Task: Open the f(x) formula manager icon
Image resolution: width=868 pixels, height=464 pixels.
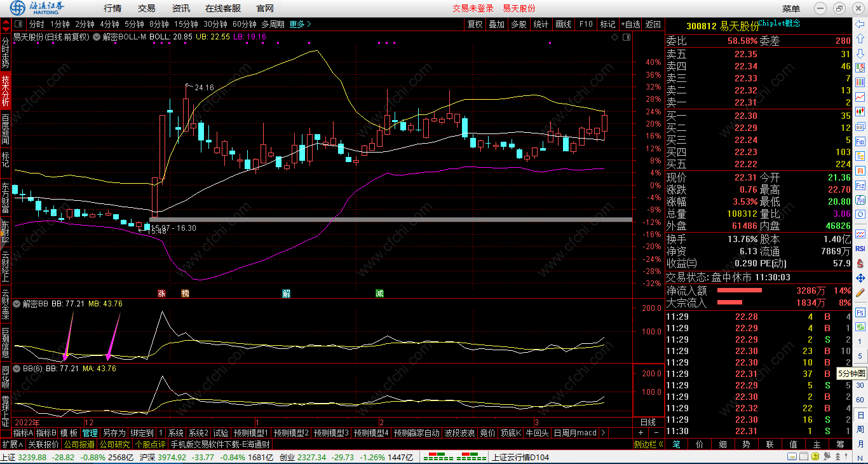Action: [x=860, y=199]
